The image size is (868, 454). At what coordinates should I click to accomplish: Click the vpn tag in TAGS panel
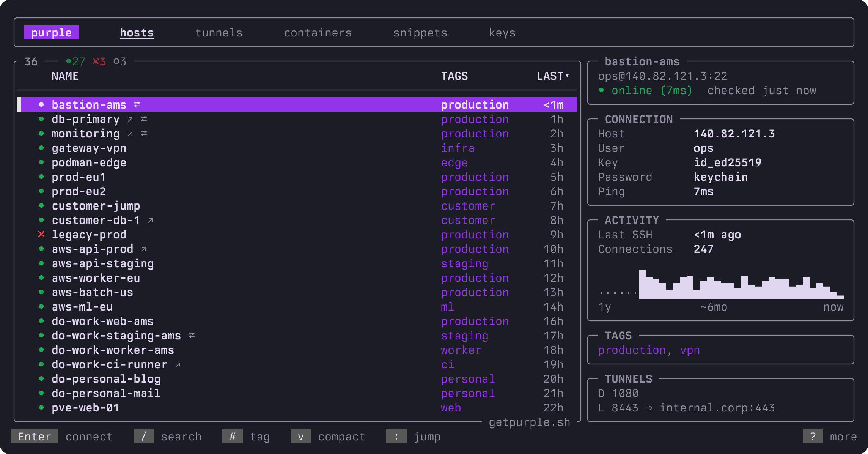point(690,350)
